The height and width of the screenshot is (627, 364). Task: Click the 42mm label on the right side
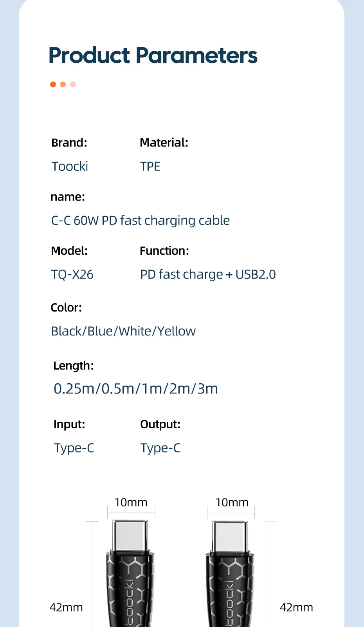click(296, 607)
